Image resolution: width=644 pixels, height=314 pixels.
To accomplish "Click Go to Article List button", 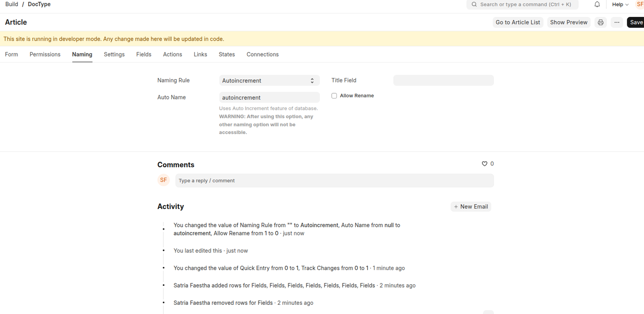I will 518,23.
